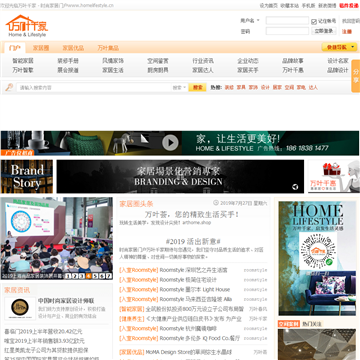Open the 家居买手 menu item

[x=248, y=70]
